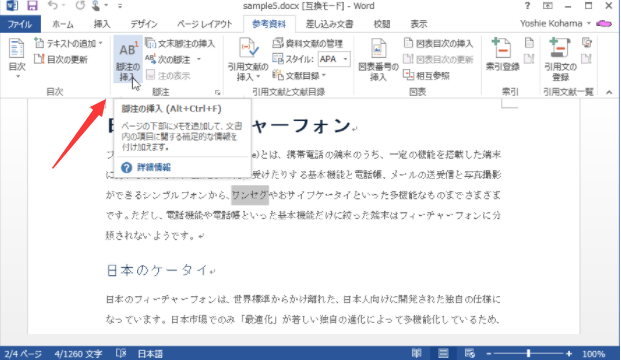The width and height of the screenshot is (621, 360).
Task: Open the 脚注 group dialog launcher
Action: coord(217,92)
